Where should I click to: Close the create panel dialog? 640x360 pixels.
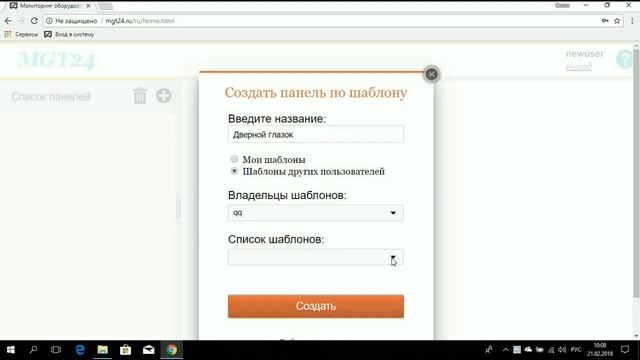pos(431,74)
